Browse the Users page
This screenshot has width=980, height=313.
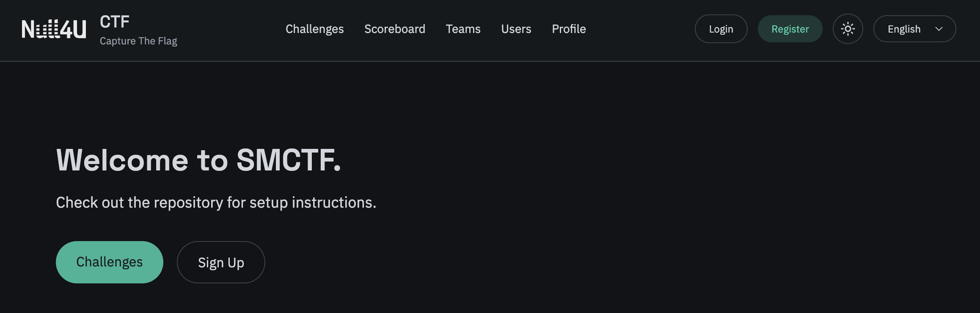coord(516,29)
